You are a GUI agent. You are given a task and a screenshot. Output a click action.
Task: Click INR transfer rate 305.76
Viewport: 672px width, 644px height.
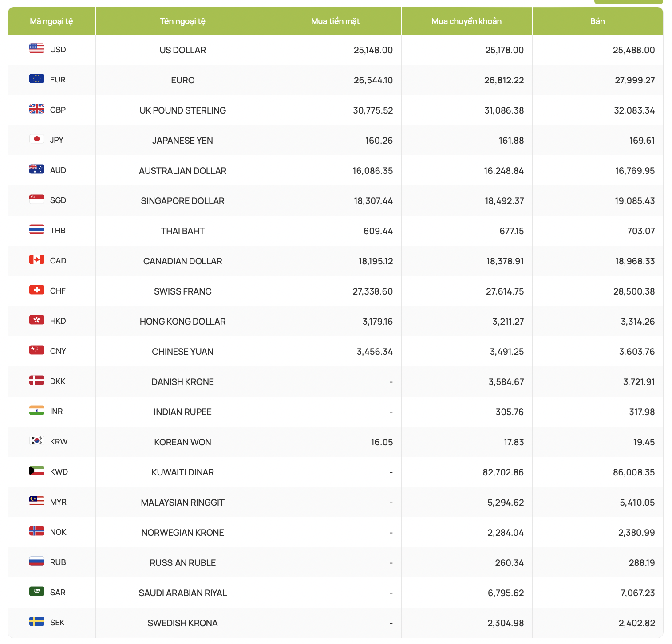pos(510,412)
